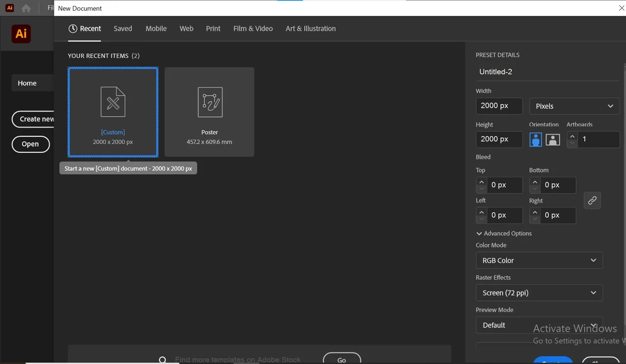Switch to the Mobile tab

click(x=156, y=28)
